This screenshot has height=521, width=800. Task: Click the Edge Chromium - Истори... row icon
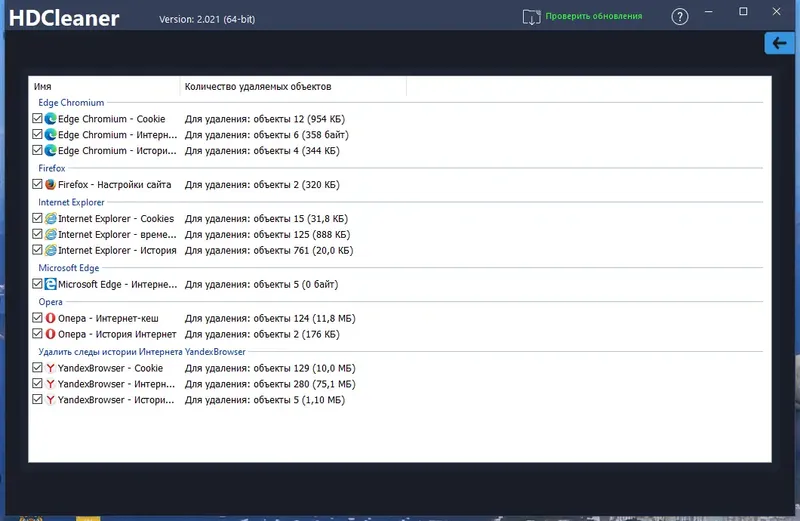pyautogui.click(x=50, y=151)
